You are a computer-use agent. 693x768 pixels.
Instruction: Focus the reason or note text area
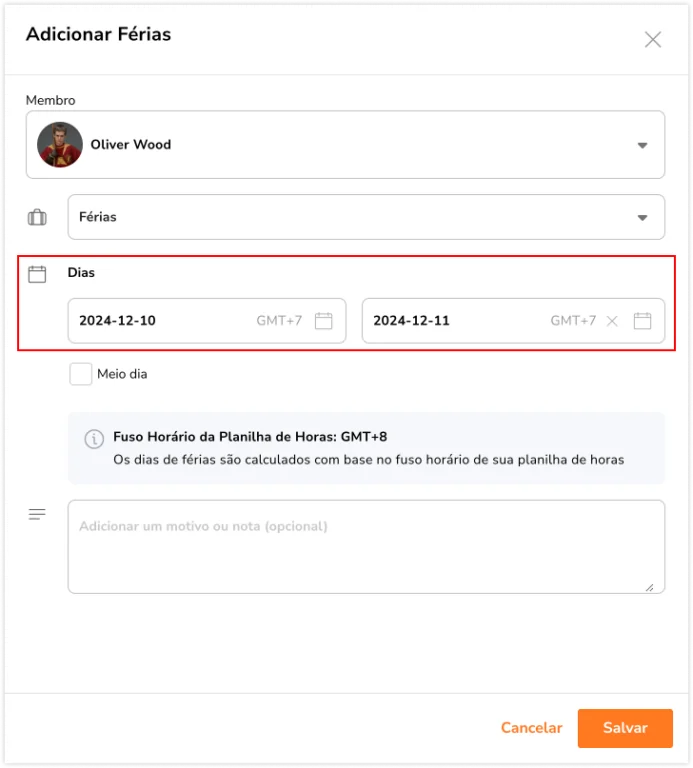(x=366, y=547)
